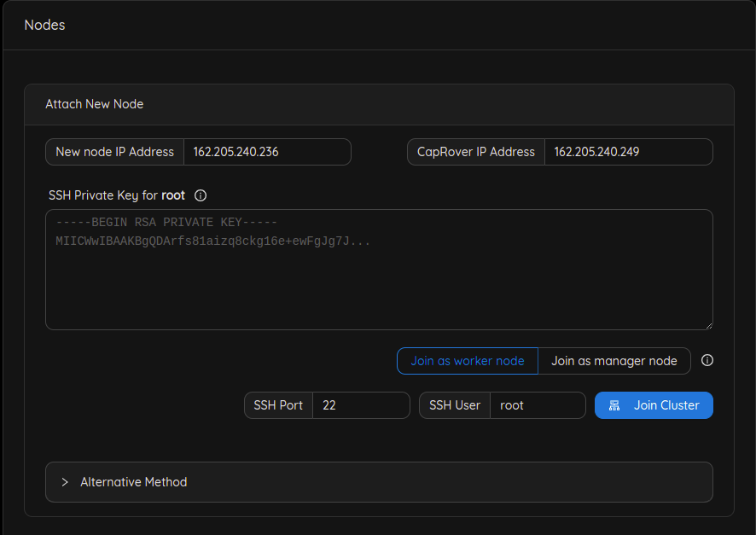Viewport: 756px width, 535px height.
Task: Click the chevron arrow beside Alternative Method
Action: click(65, 482)
